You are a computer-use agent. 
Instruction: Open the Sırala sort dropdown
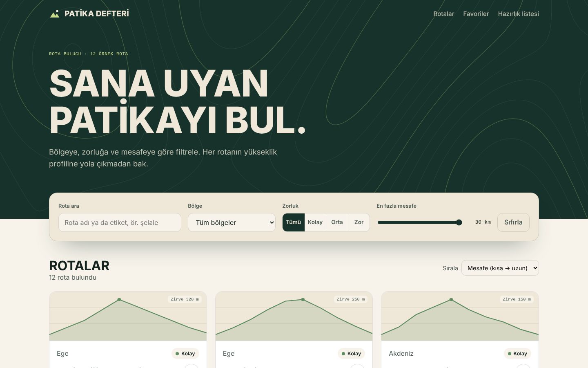(x=500, y=268)
